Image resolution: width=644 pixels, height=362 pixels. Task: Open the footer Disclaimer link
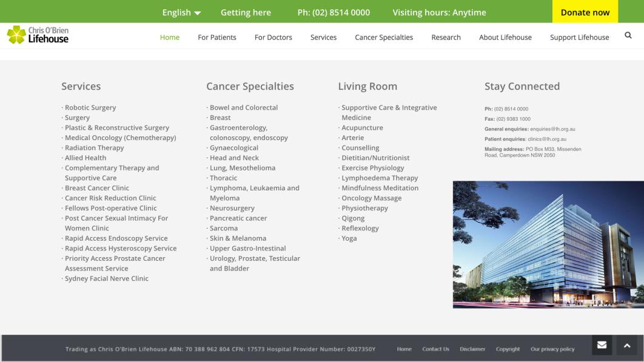click(472, 349)
